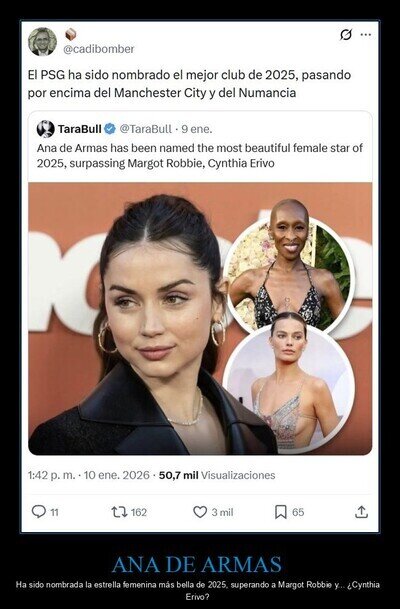
Task: Click the @cadibomber handle
Action: (x=99, y=49)
